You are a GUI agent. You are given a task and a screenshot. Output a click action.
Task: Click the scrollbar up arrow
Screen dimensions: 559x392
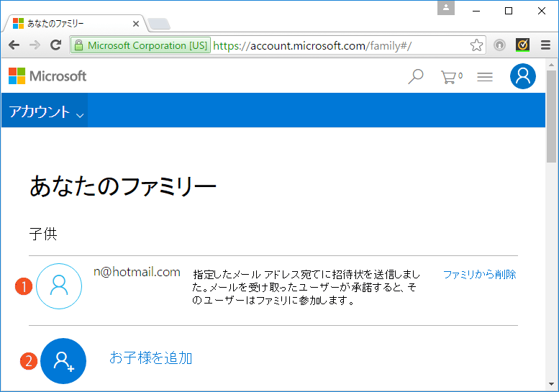click(x=552, y=65)
